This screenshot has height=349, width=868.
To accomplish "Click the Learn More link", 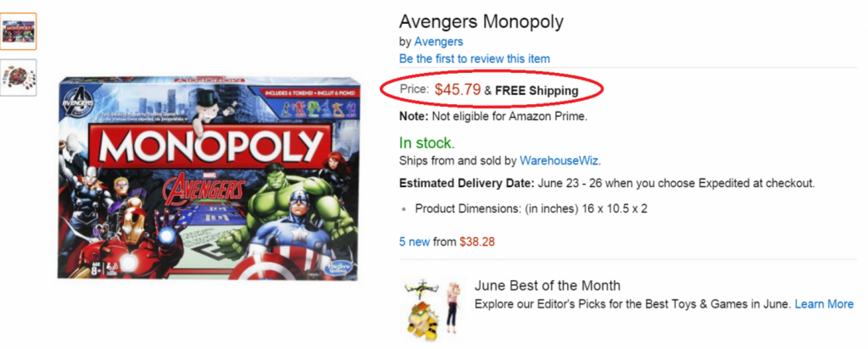I will [824, 304].
